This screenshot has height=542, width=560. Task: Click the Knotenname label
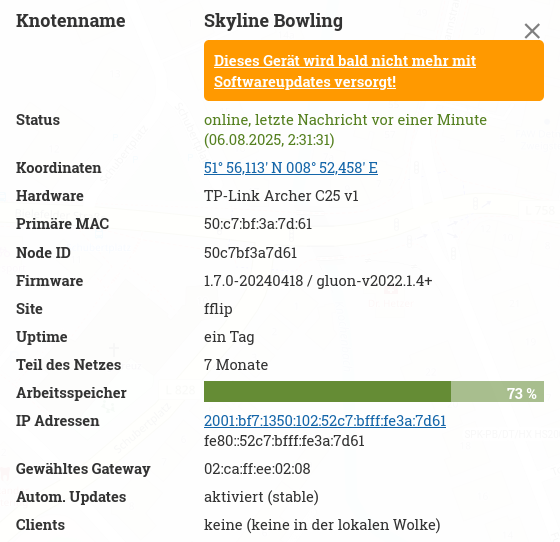[71, 21]
